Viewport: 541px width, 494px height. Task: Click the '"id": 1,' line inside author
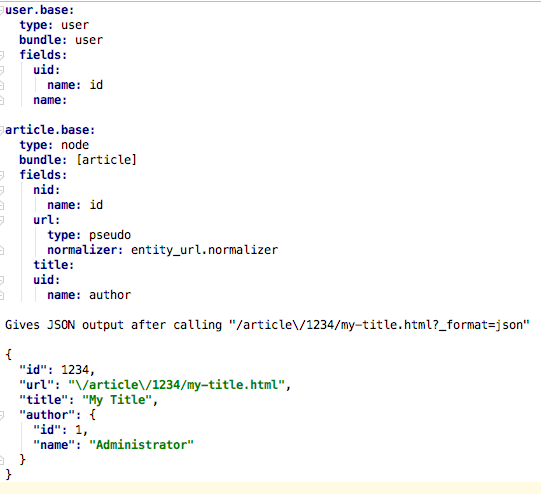61,430
